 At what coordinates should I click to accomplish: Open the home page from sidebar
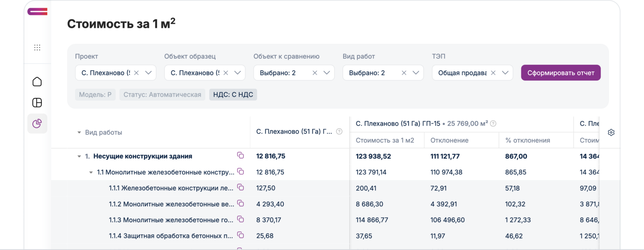coord(37,82)
